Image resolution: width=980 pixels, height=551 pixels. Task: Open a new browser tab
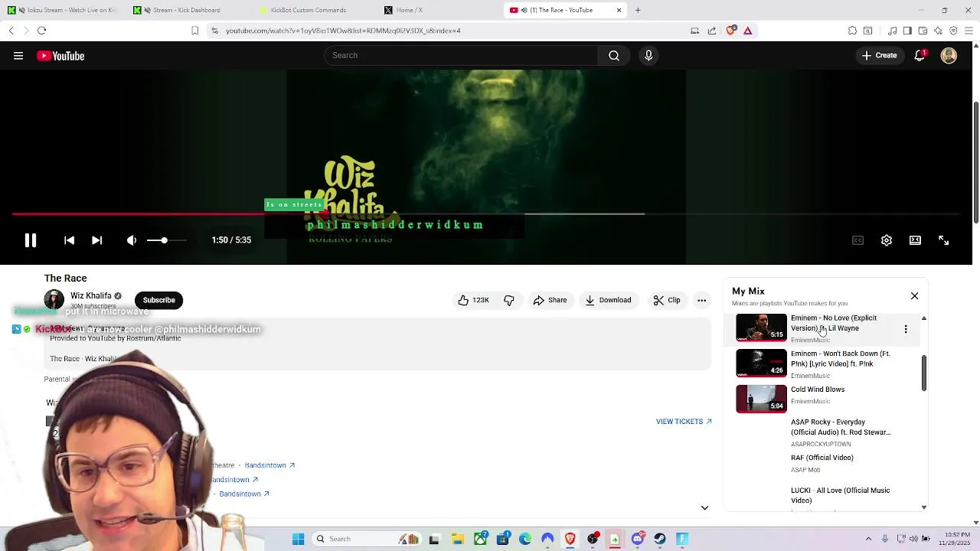(x=638, y=10)
